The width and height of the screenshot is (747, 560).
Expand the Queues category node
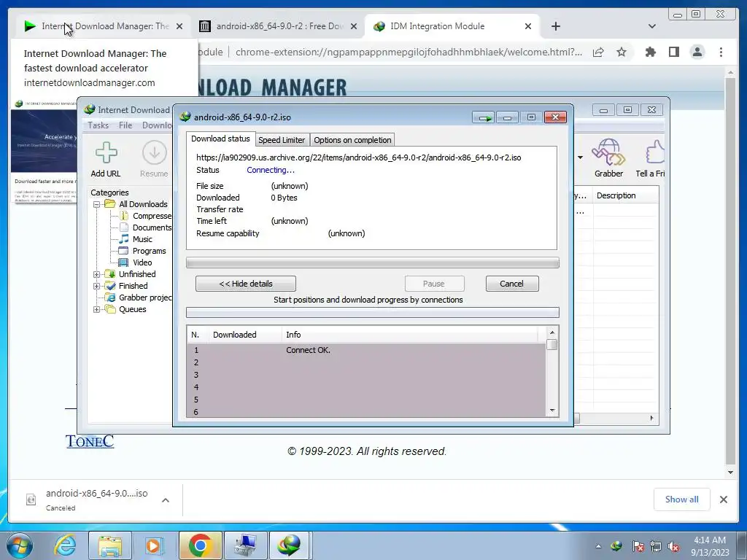pos(97,309)
